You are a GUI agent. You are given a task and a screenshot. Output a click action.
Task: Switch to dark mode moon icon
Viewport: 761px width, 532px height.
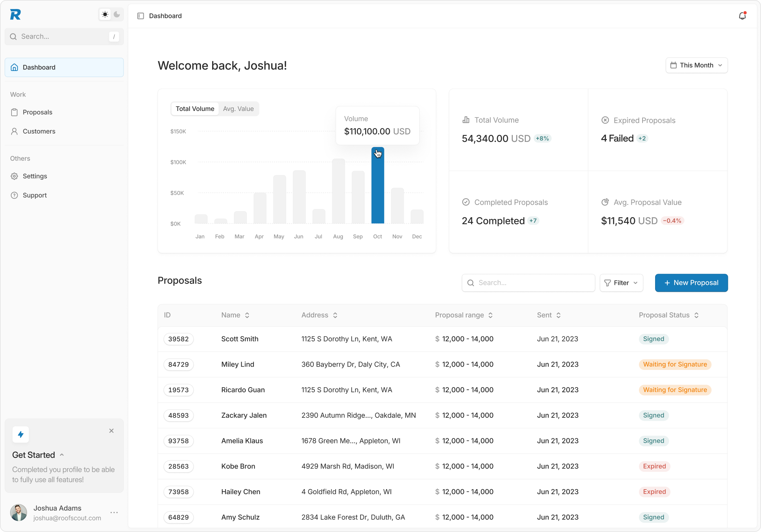[x=117, y=14]
